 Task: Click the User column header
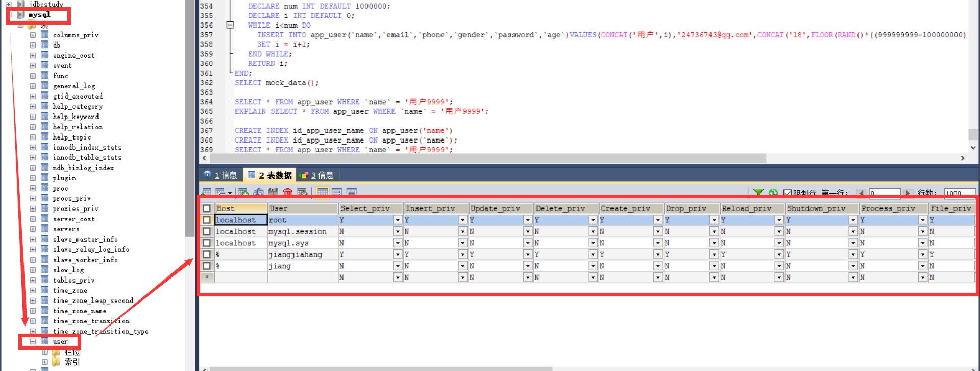303,208
